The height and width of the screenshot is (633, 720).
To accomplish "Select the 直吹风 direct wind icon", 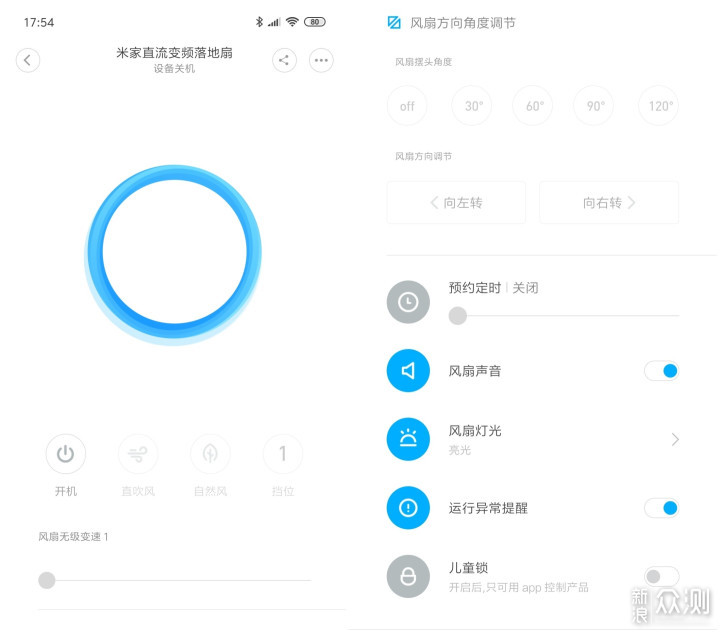I will [138, 454].
